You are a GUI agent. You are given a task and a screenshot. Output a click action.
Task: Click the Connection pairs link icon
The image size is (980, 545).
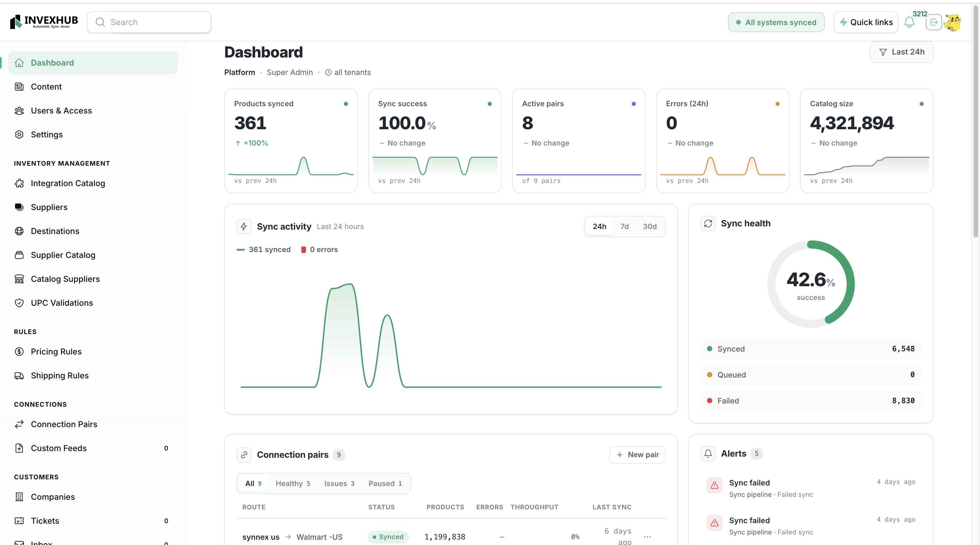point(244,455)
